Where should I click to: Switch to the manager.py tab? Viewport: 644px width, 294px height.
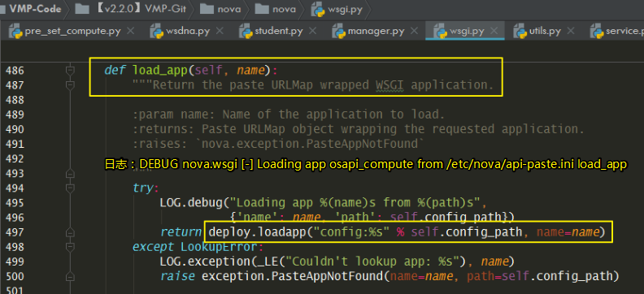(x=376, y=31)
